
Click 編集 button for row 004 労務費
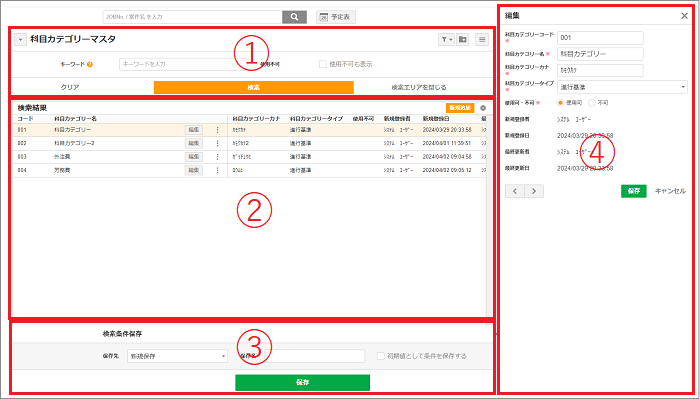tap(194, 170)
